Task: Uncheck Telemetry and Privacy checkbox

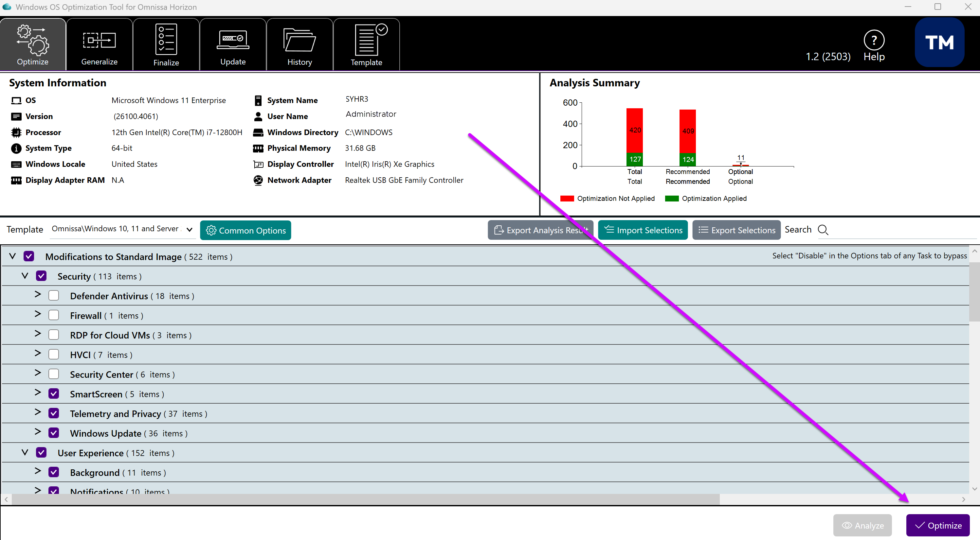Action: [x=54, y=413]
